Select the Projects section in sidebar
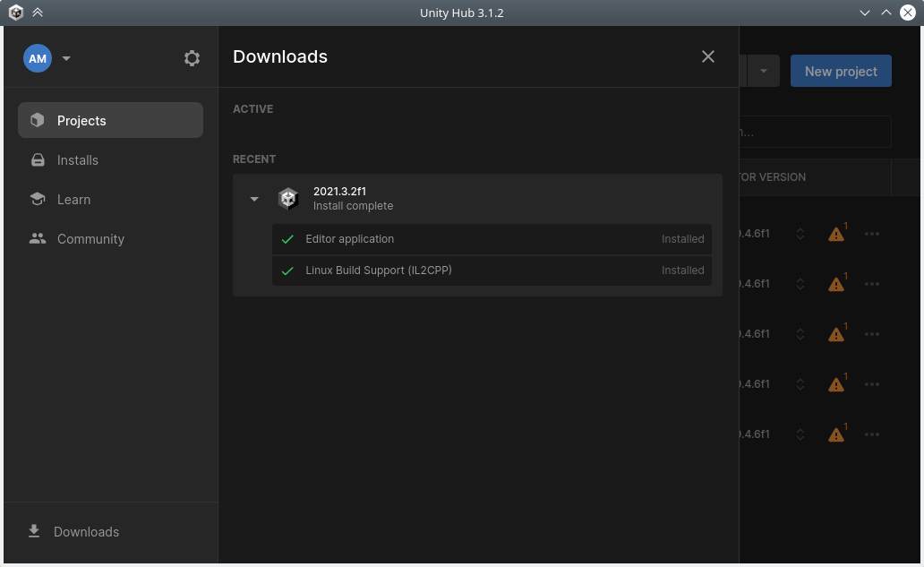This screenshot has width=924, height=567. [81, 120]
